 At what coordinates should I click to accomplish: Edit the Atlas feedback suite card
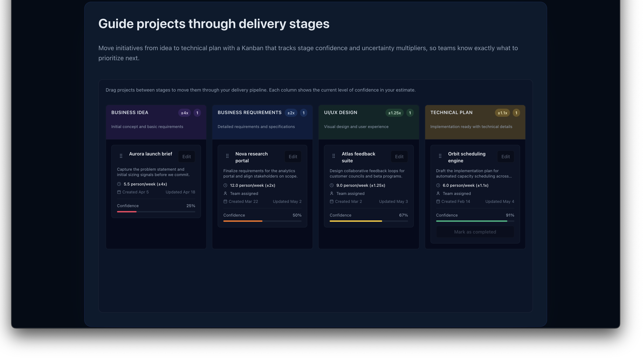point(399,156)
